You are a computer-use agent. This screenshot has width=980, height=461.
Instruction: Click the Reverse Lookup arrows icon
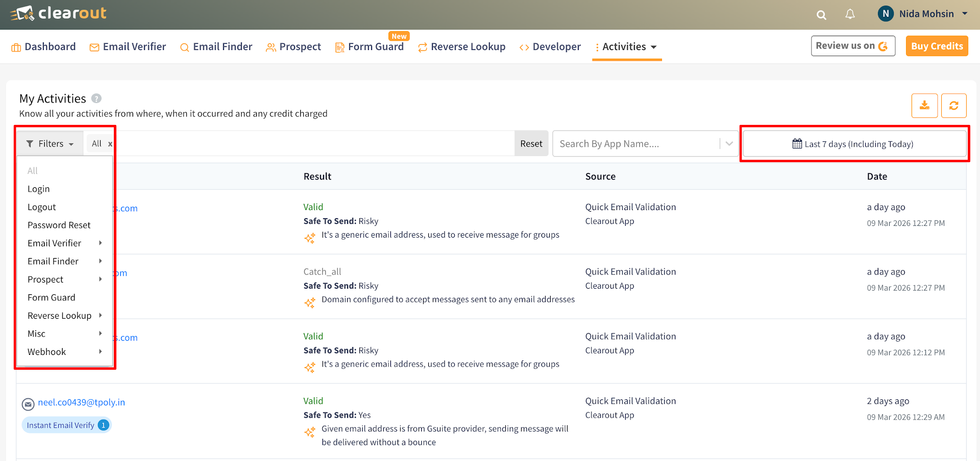(422, 47)
